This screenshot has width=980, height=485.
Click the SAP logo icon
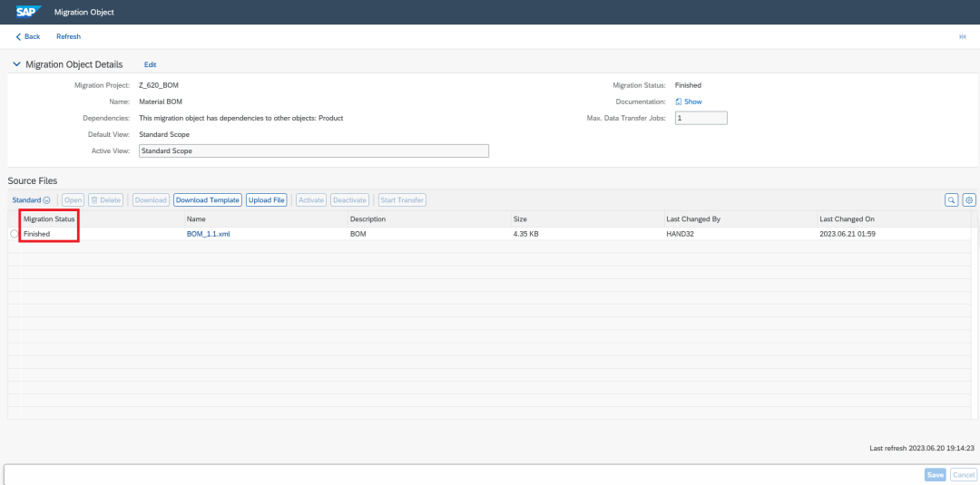click(x=29, y=12)
